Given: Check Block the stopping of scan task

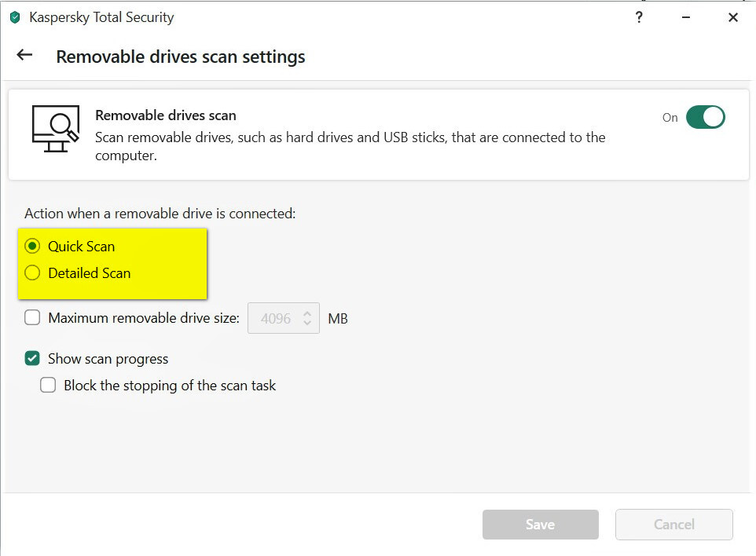Looking at the screenshot, I should click(48, 385).
